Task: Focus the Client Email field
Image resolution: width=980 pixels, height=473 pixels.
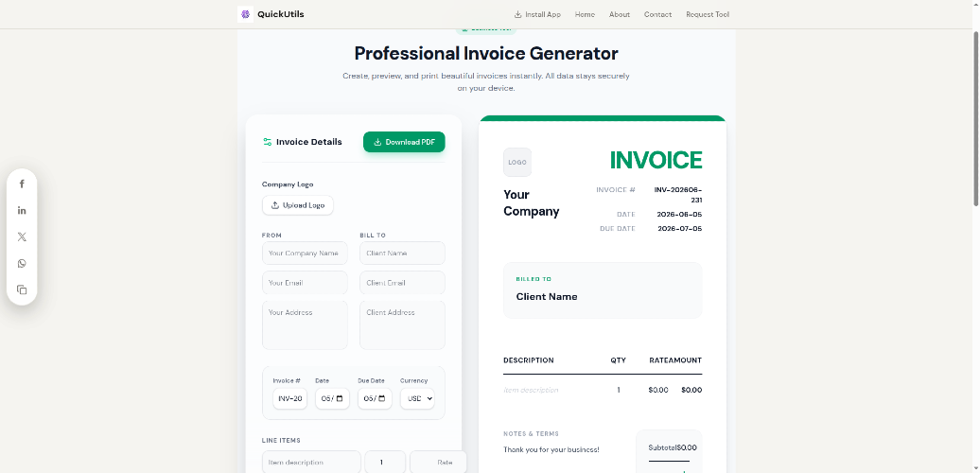Action: point(403,283)
